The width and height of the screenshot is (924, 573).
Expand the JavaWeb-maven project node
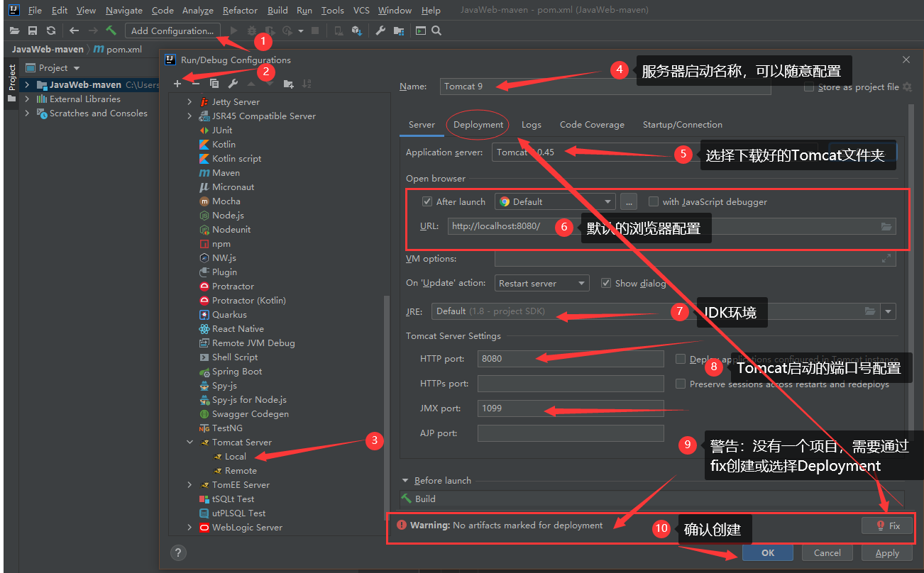point(27,85)
